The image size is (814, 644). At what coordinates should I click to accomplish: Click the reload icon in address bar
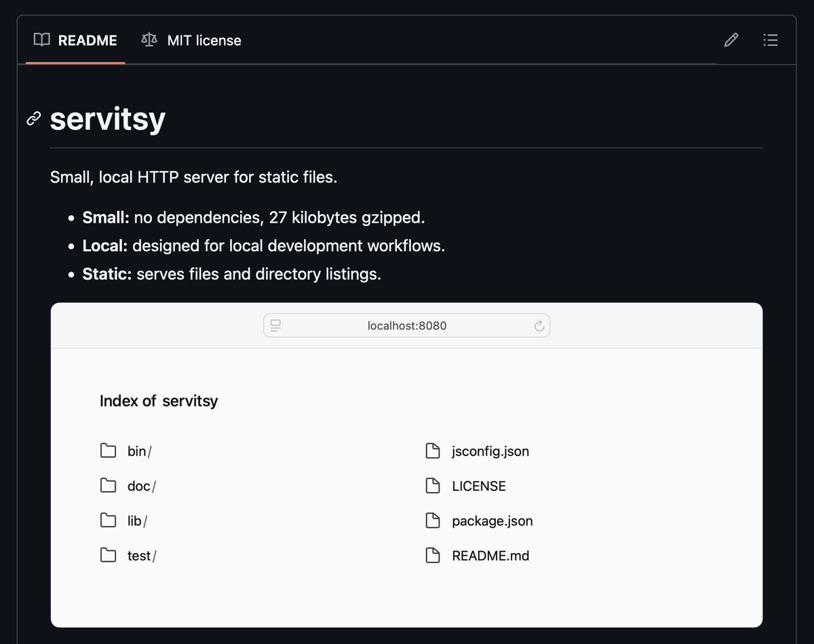click(x=539, y=326)
